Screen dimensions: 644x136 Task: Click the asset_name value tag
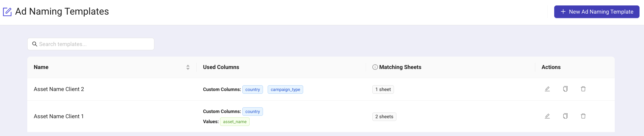[x=234, y=122]
